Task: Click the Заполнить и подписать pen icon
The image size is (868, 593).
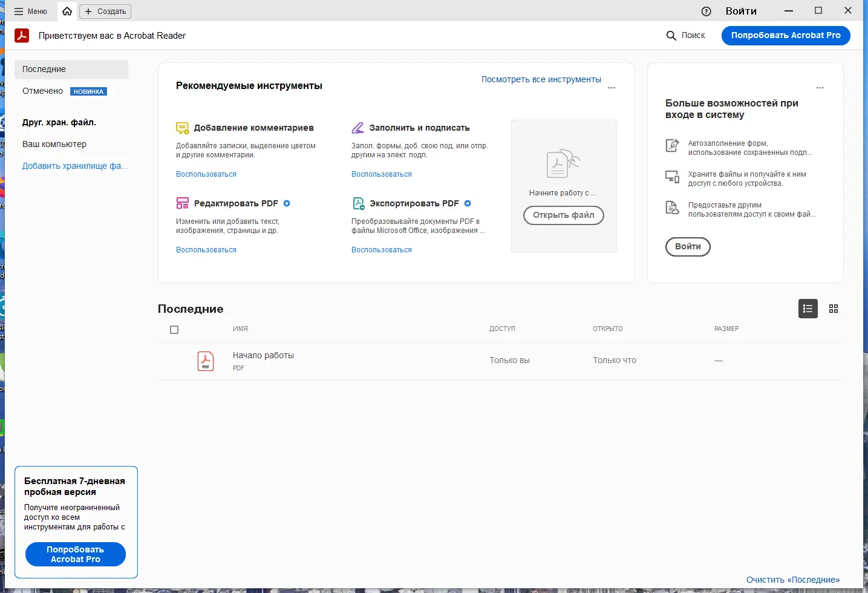Action: click(x=358, y=128)
